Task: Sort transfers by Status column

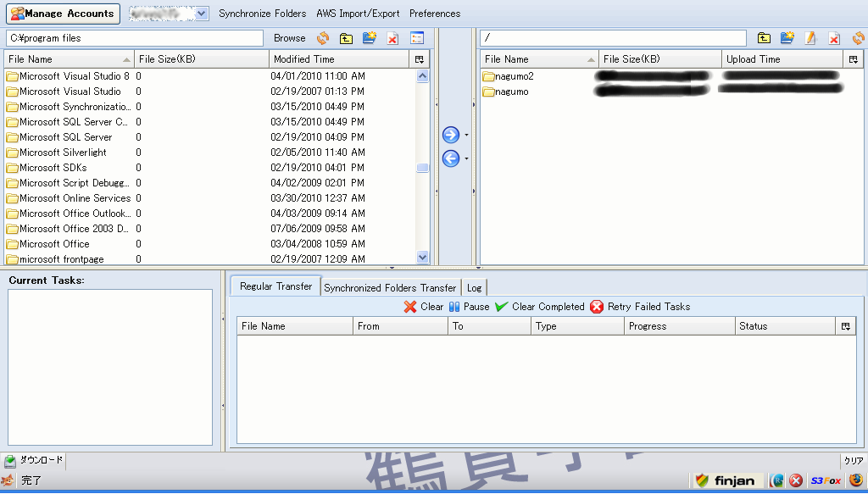Action: (x=785, y=326)
